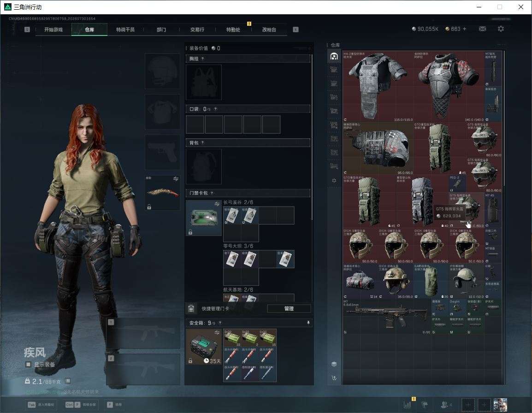The image size is (532, 413).
Task: Select the headset cap rated 12.0/12.0
Action: (466, 281)
